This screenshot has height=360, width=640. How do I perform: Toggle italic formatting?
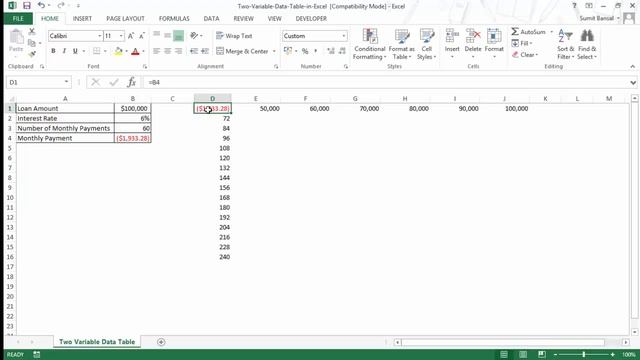[x=64, y=51]
